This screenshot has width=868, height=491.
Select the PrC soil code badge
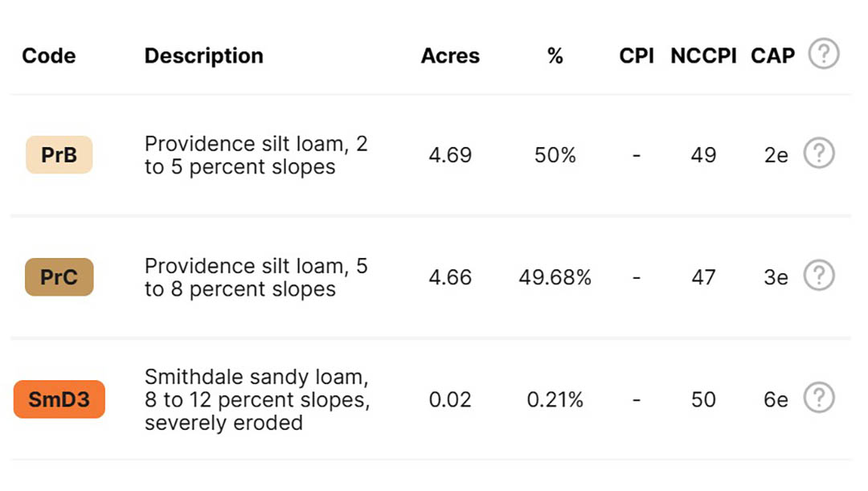click(x=59, y=276)
